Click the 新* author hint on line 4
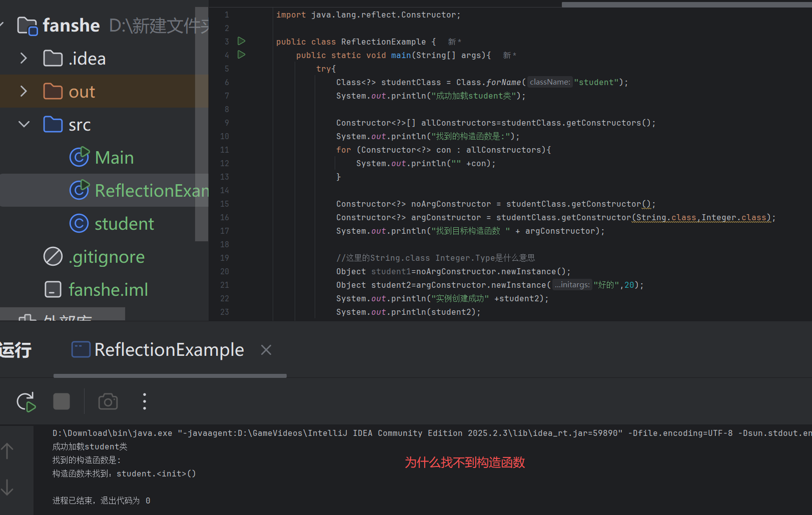 (x=510, y=56)
